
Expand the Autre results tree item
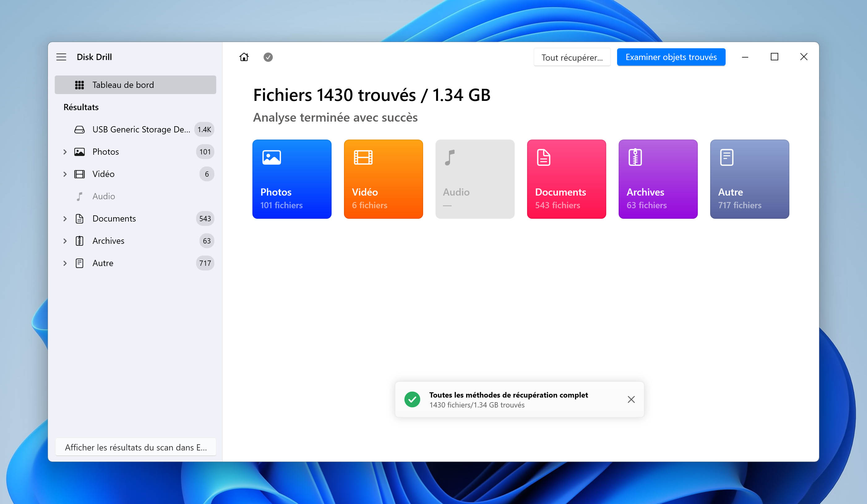pyautogui.click(x=65, y=263)
